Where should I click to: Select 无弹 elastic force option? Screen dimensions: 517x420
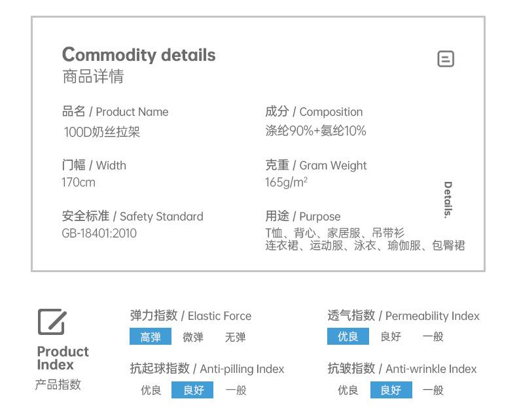click(x=236, y=337)
